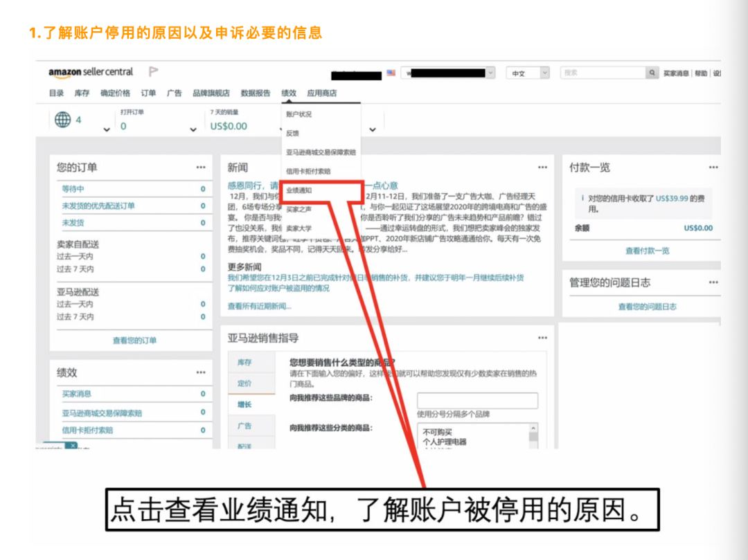Click the US$39.99 charge amount link
Viewport: 748px width, 560px height.
pos(672,198)
